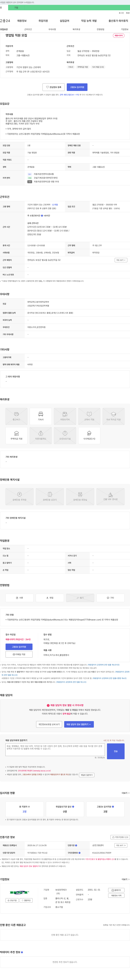Click the 통근버스 benefit icon
The width and height of the screenshot is (130, 980).
click(16, 416)
